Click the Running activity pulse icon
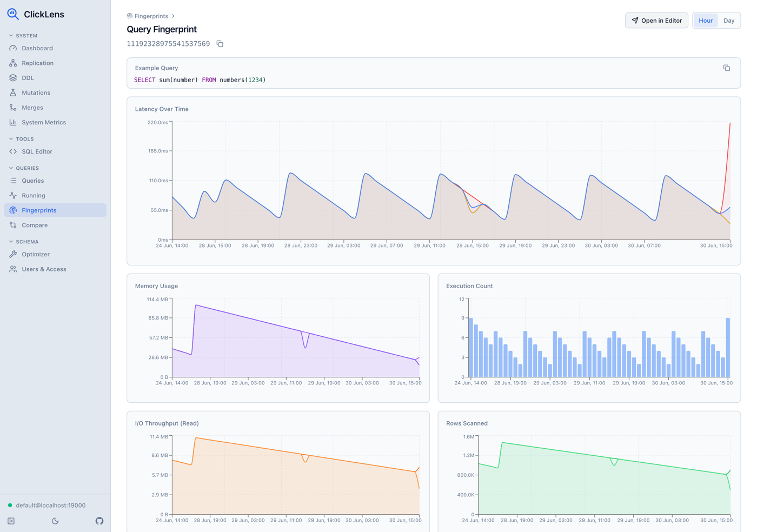Viewport: 757px width, 532px height. [x=13, y=195]
